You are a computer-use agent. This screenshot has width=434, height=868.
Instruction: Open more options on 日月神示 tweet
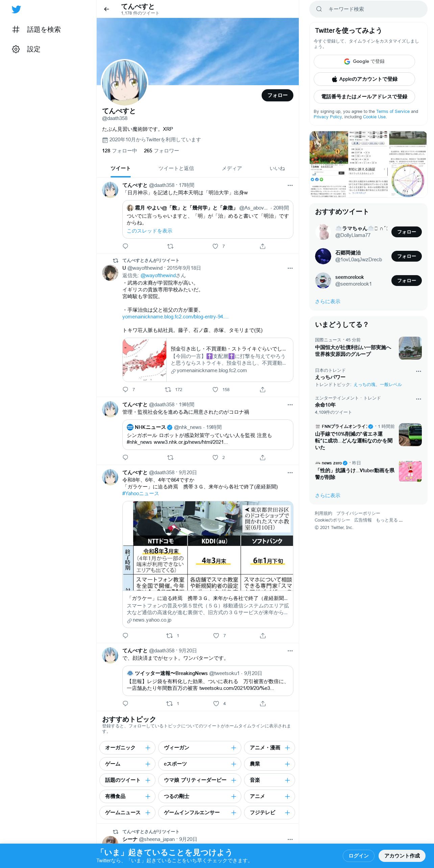pos(290,185)
